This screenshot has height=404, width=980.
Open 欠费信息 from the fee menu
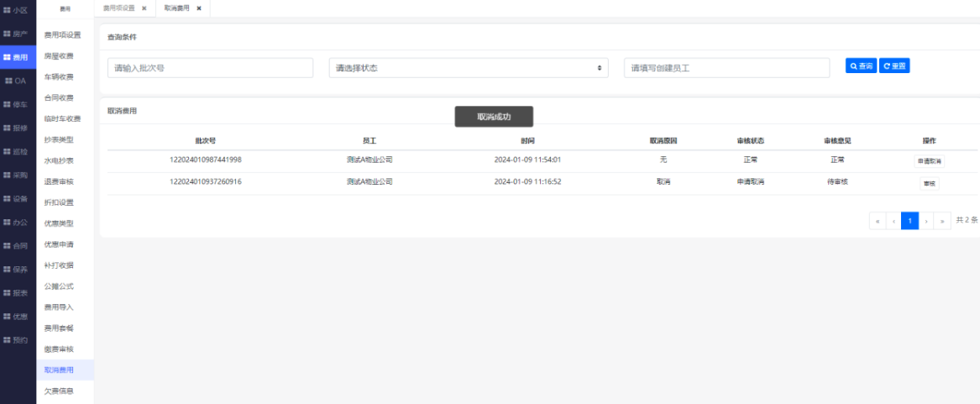pyautogui.click(x=59, y=391)
